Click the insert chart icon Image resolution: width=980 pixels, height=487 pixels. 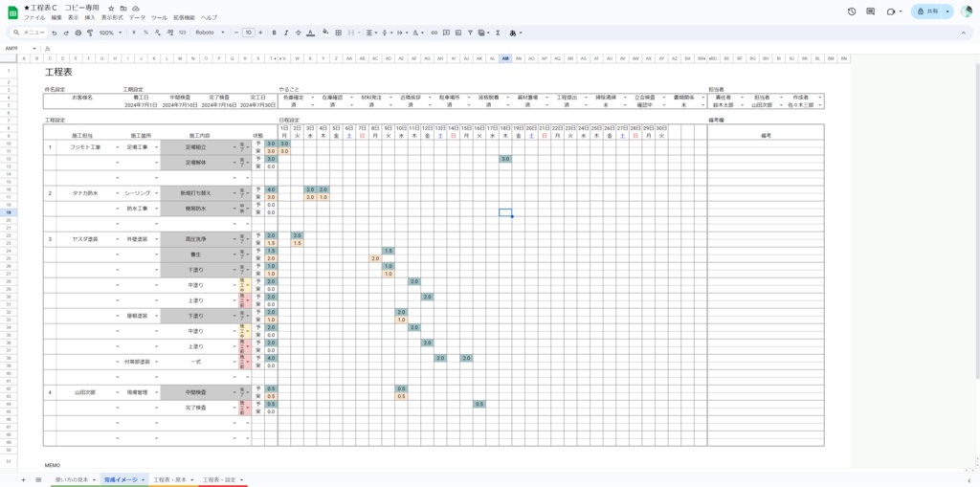point(458,33)
